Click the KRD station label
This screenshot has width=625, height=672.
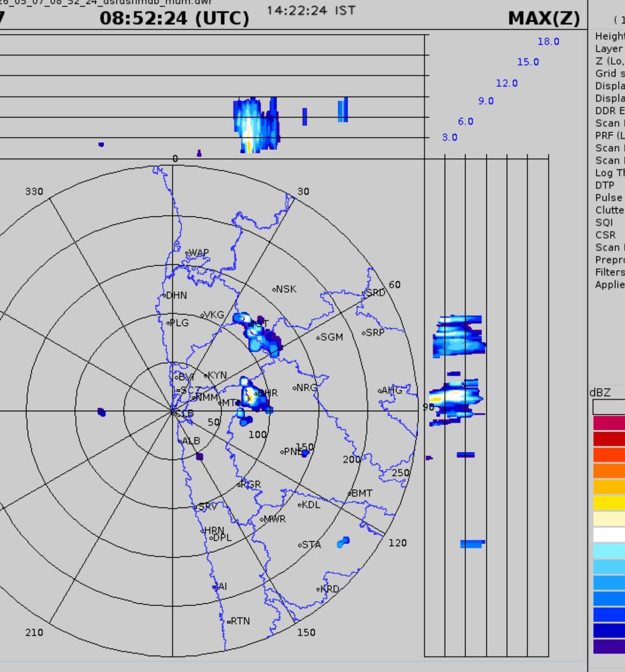pyautogui.click(x=329, y=589)
